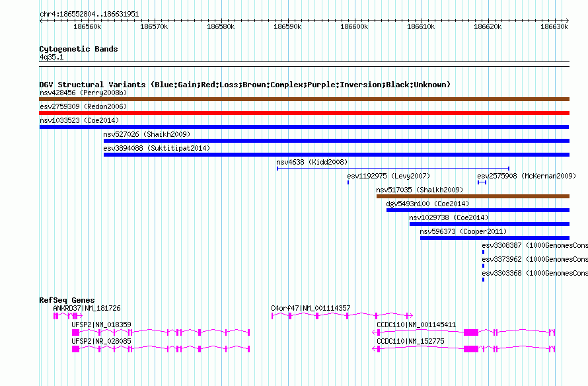Click the C4orf47|NM_001114357 gene label
The image size is (588, 386).
(x=311, y=308)
